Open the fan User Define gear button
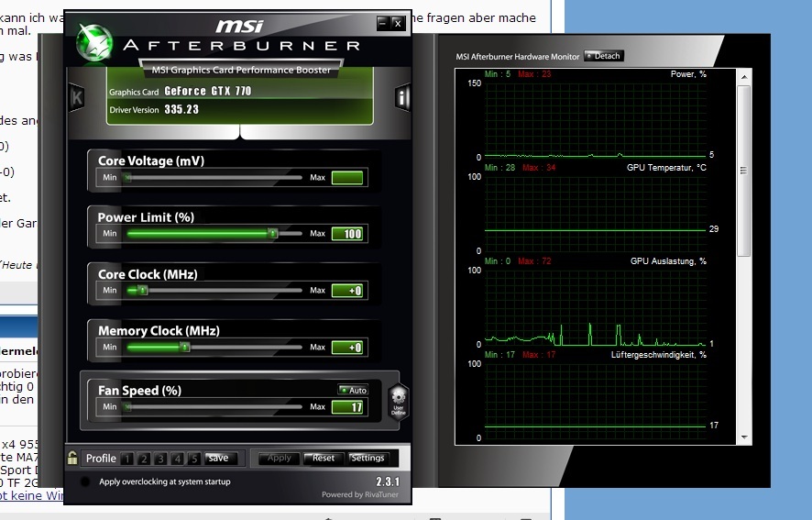 click(x=399, y=402)
